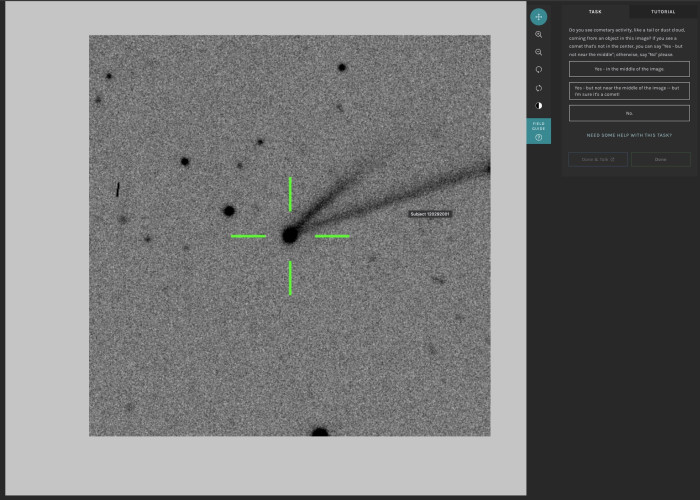Click the question mark in Field Guide
The height and width of the screenshot is (500, 700).
click(x=538, y=138)
